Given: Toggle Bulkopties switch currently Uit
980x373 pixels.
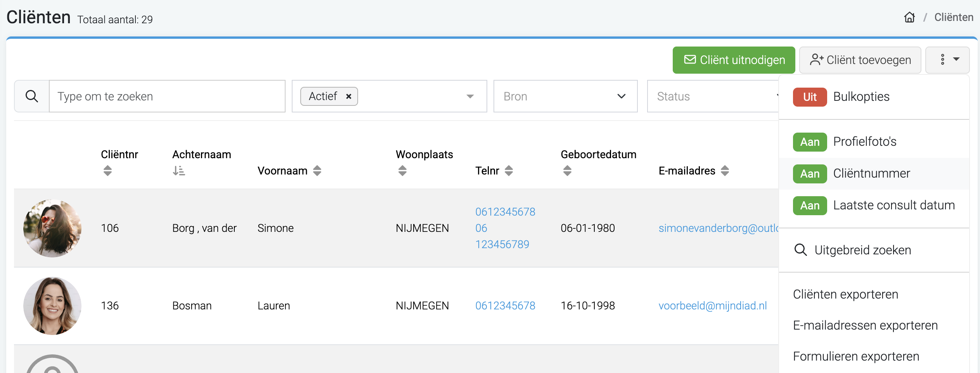Looking at the screenshot, I should [x=810, y=97].
